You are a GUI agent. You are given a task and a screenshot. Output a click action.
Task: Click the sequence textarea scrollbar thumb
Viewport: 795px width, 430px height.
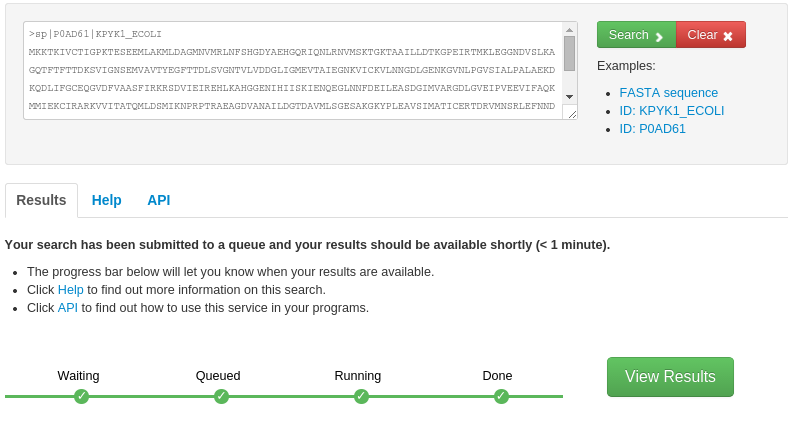pos(569,53)
